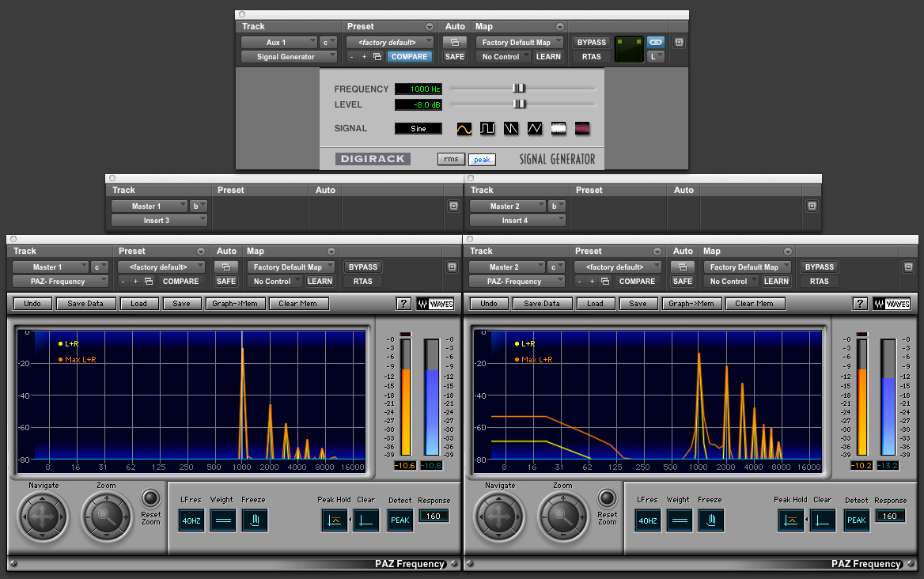924x579 pixels.
Task: Toggle COMPARE in the Signal Generator window
Action: coord(409,56)
